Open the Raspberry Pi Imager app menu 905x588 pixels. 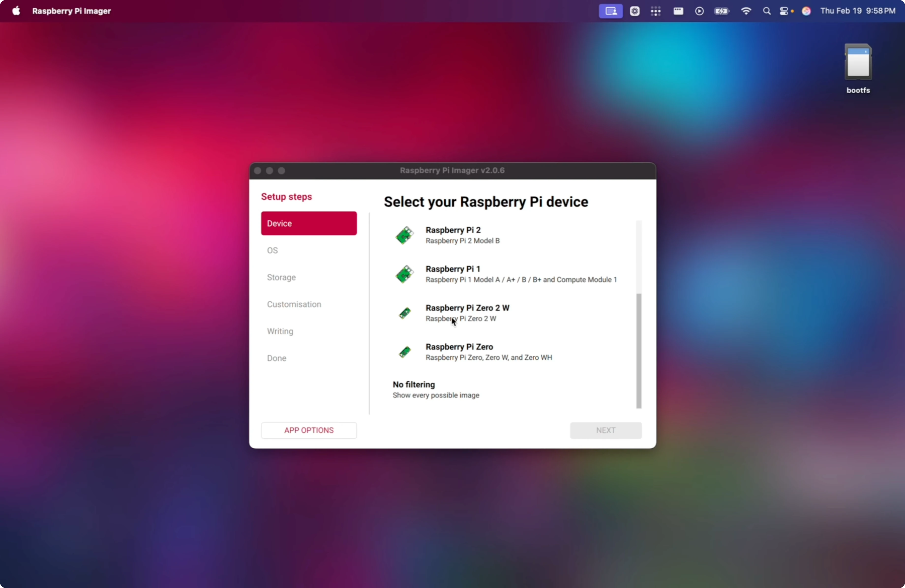(x=72, y=11)
